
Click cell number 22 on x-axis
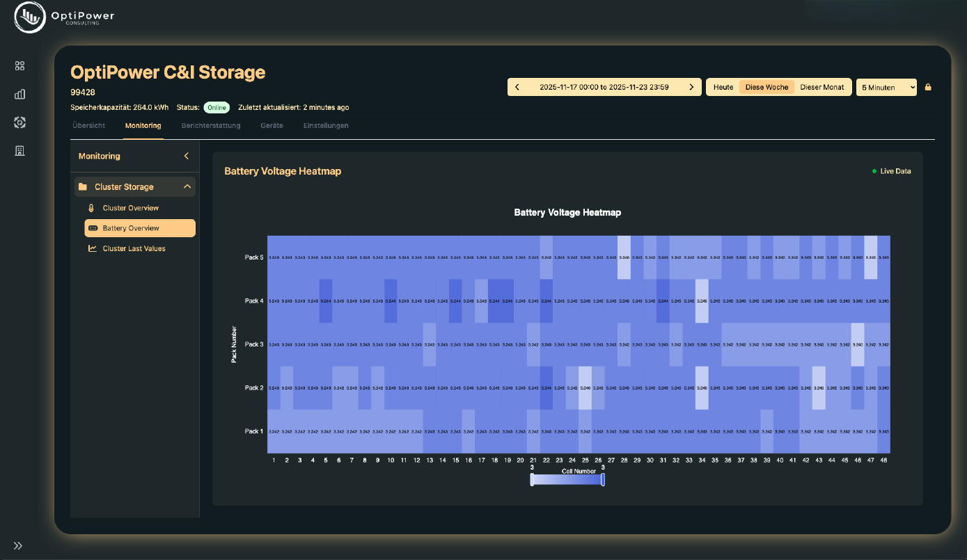pyautogui.click(x=547, y=461)
